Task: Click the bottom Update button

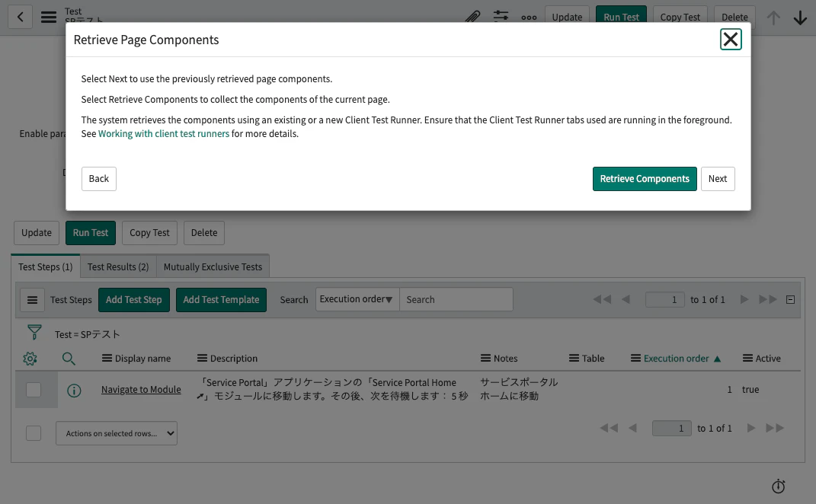Action: tap(37, 232)
